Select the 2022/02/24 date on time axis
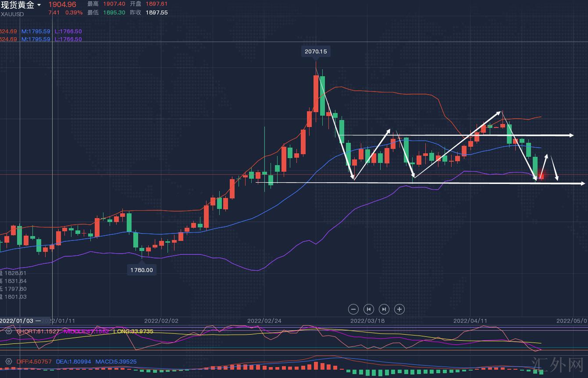The height and width of the screenshot is (378, 588). click(x=264, y=321)
